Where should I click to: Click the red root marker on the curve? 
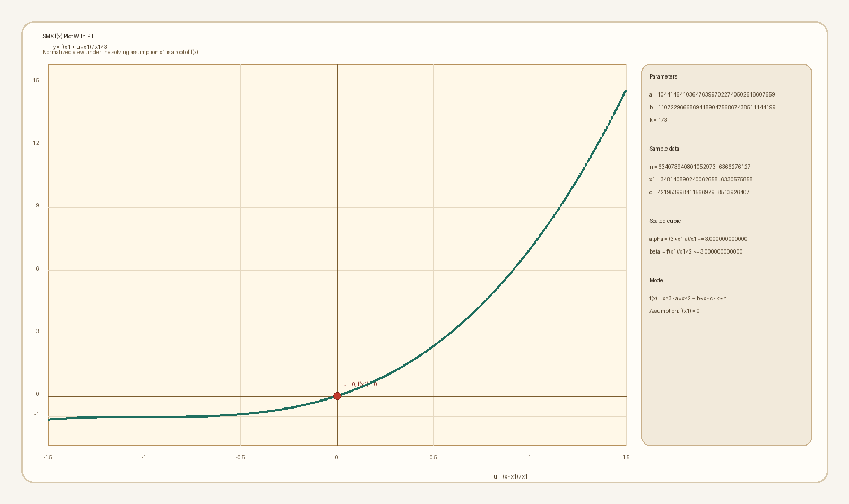[337, 396]
